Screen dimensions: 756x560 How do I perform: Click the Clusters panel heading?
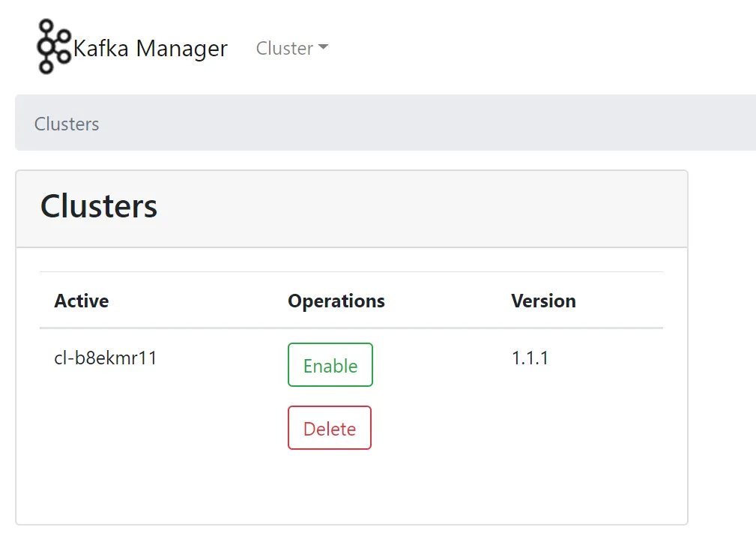[x=98, y=207]
